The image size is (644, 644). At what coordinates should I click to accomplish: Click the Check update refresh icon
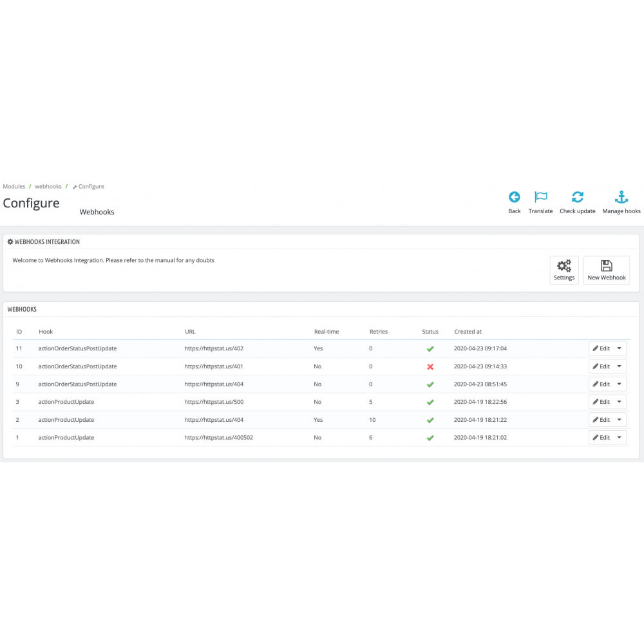pyautogui.click(x=578, y=197)
